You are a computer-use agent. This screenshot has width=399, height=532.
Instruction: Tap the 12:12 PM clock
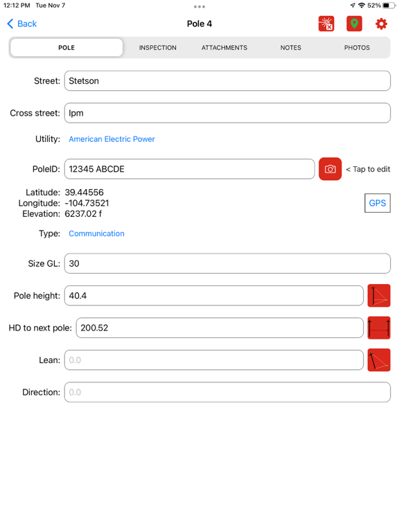point(17,6)
